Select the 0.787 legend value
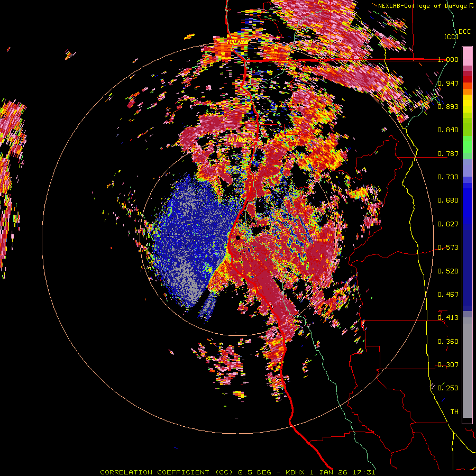Image resolution: width=476 pixels, height=476 pixels. [x=448, y=153]
